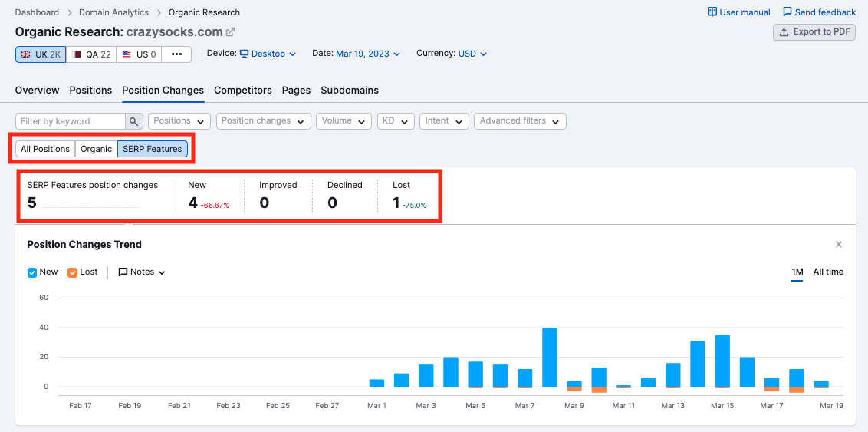
Task: Open the User manual link
Action: (x=738, y=12)
